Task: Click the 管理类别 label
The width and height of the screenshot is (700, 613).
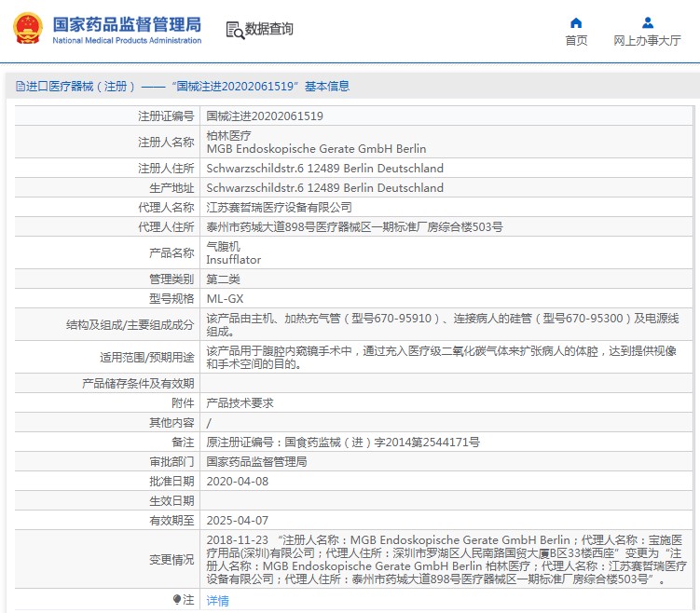Action: click(172, 279)
